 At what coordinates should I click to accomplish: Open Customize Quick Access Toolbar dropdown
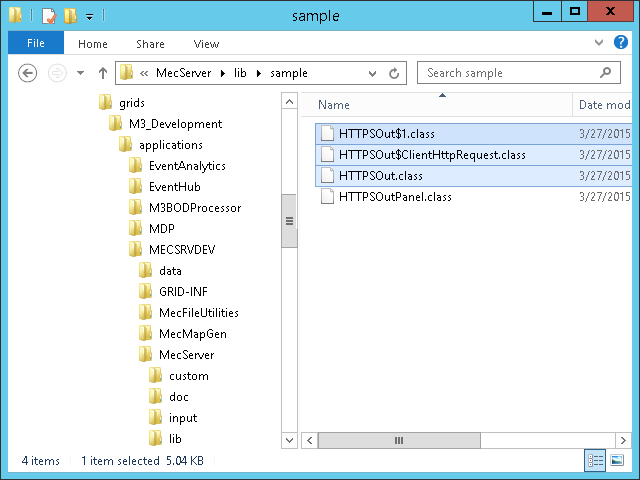pos(89,16)
